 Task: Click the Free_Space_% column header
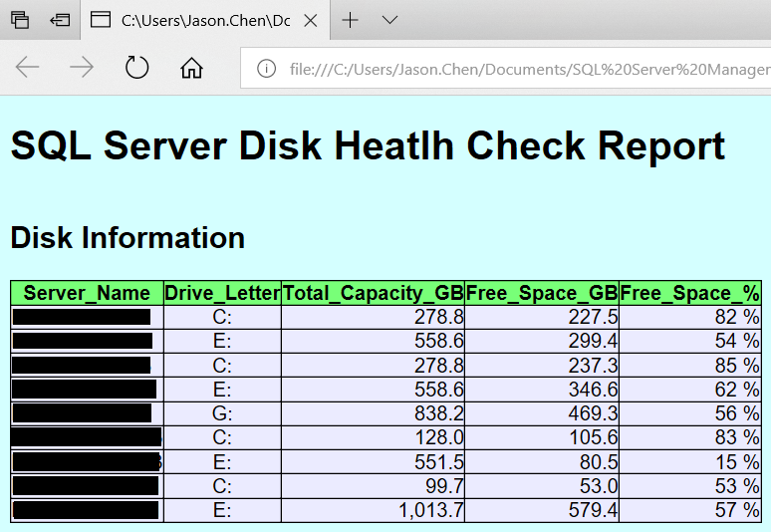(x=690, y=293)
